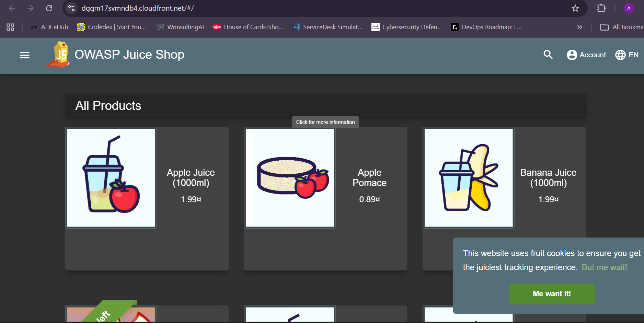
Task: Click the Apple Pomace product name
Action: click(370, 177)
